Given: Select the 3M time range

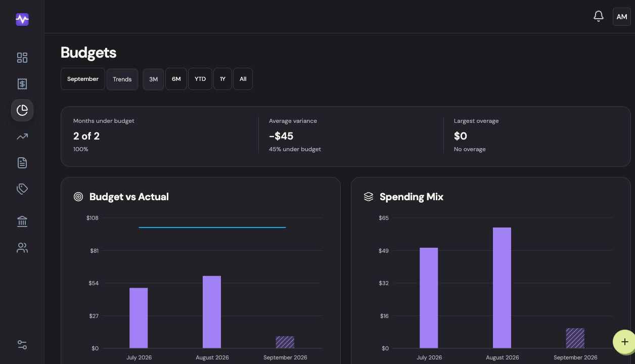Looking at the screenshot, I should 154,79.
